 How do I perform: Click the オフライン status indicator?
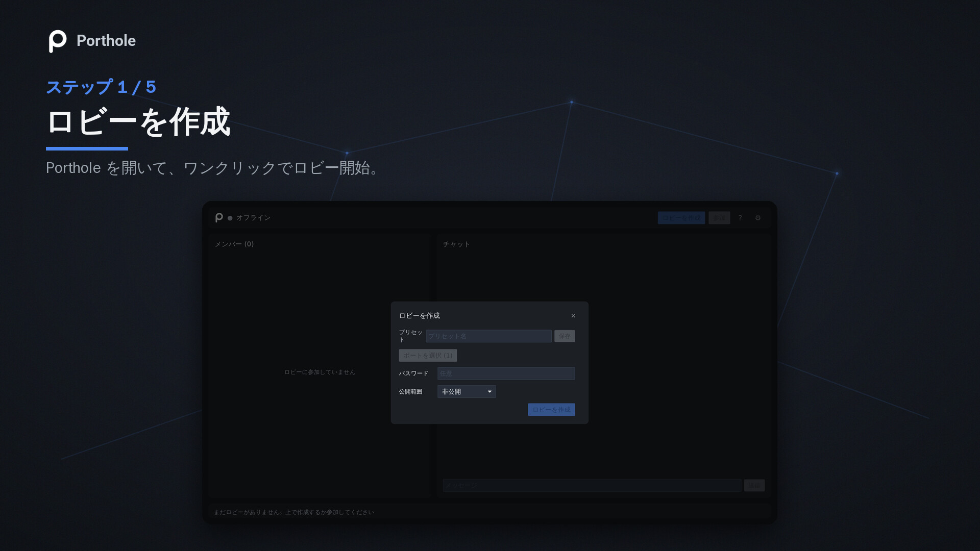[x=249, y=218]
